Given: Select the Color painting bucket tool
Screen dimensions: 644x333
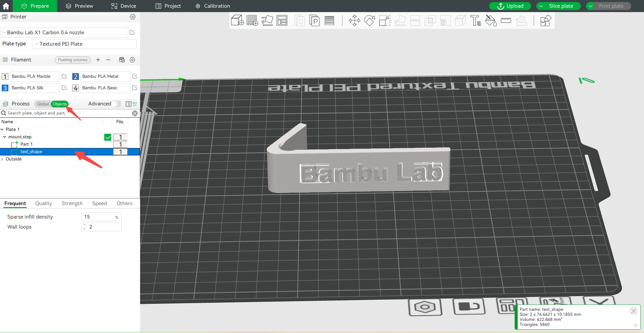Looking at the screenshot, I should point(490,20).
